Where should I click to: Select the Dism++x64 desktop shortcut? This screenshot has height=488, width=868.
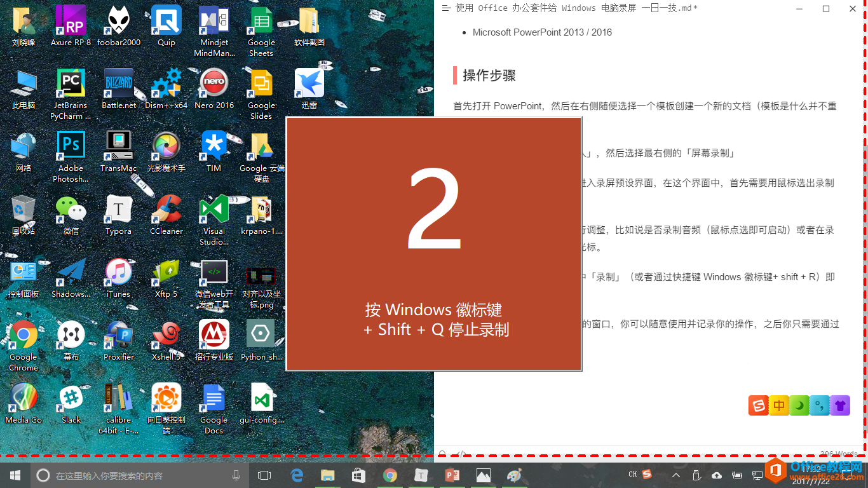coord(166,89)
